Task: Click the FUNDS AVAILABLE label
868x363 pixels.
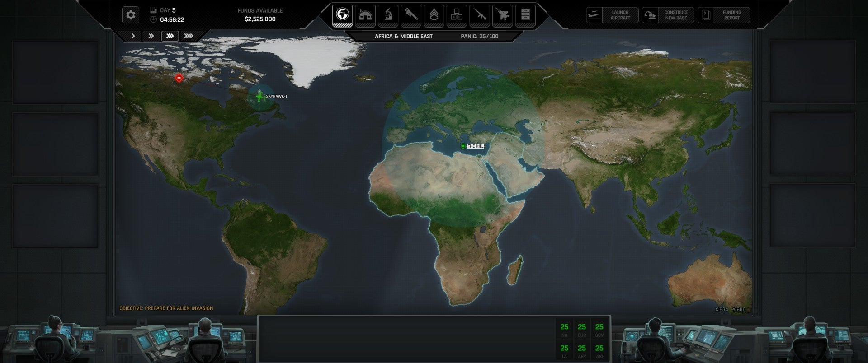Action: click(260, 10)
